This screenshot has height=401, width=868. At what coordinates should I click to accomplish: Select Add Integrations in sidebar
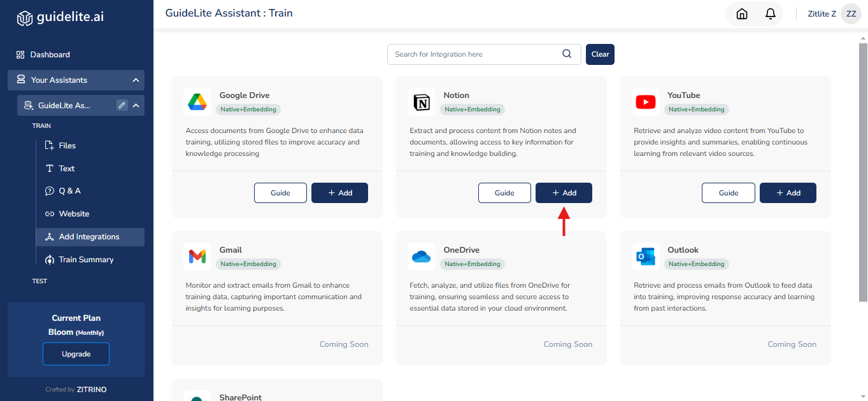pos(90,237)
